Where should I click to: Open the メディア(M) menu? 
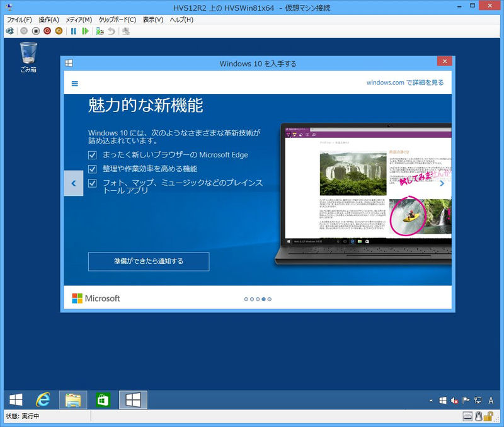coord(79,20)
